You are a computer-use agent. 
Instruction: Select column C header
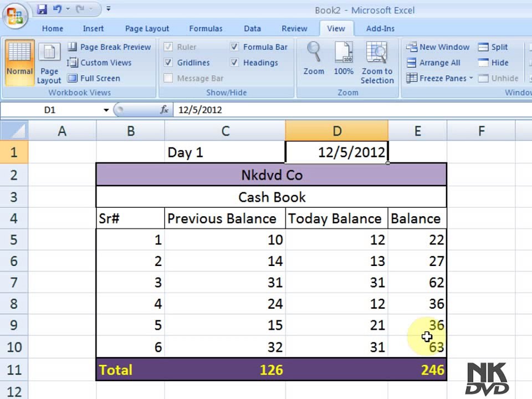coord(226,131)
